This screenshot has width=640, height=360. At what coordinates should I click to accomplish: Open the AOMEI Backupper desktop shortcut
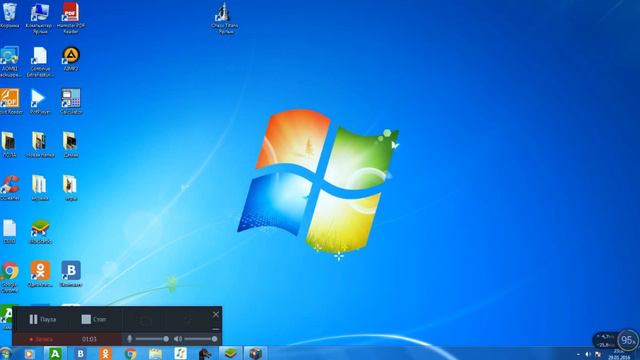click(10, 61)
